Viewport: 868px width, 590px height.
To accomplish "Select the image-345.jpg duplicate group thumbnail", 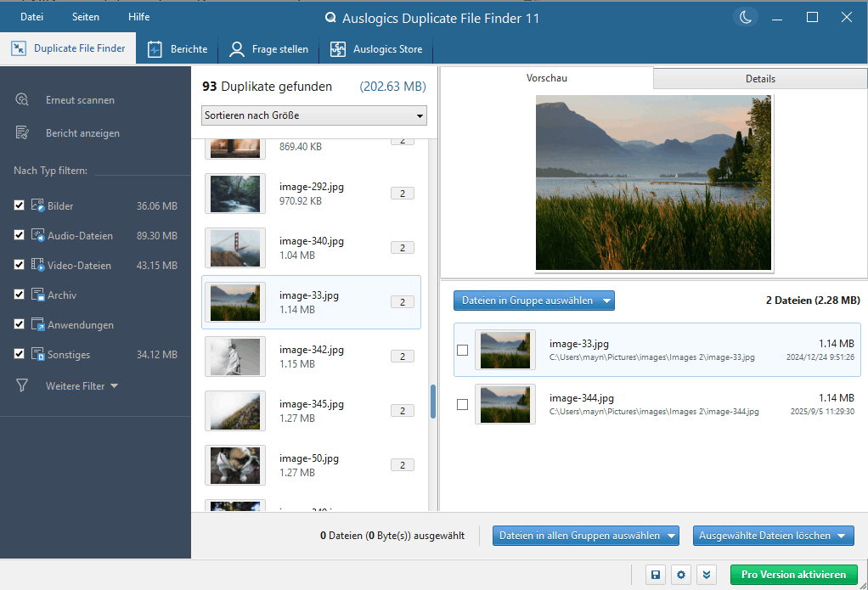I will (x=235, y=411).
